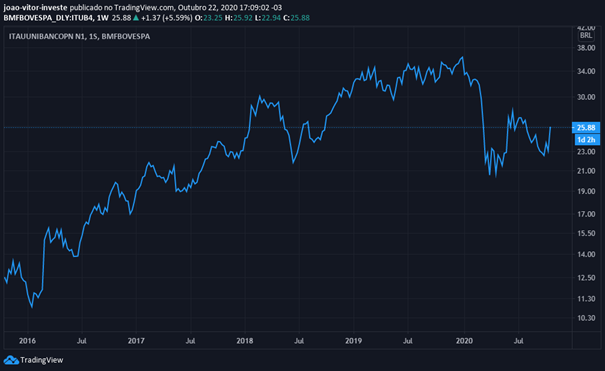
Task: Click the 10.30 price axis label
Action: point(586,318)
